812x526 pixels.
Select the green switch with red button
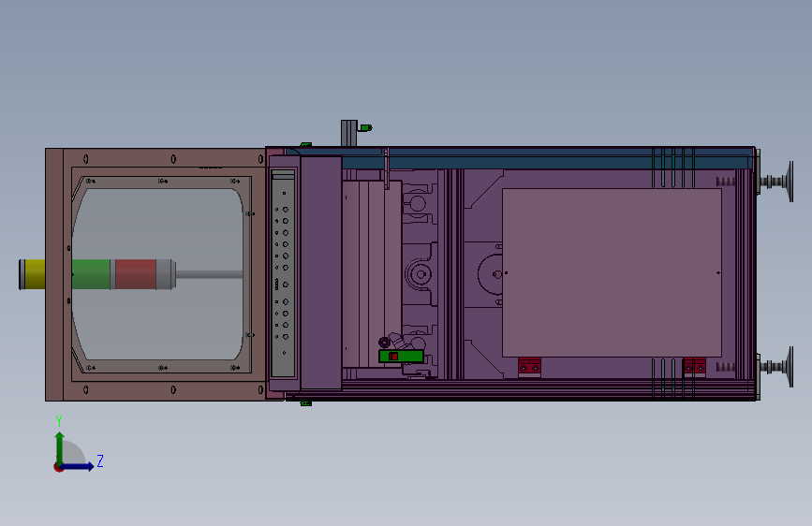(x=401, y=357)
